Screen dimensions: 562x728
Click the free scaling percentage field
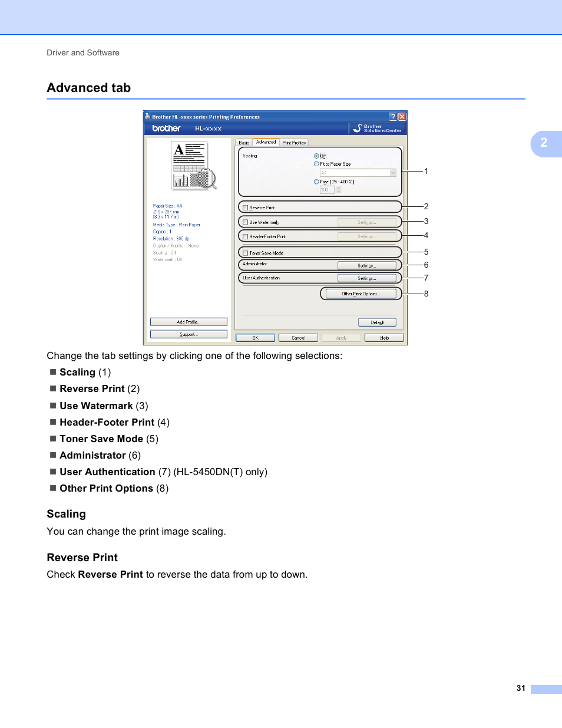tap(327, 190)
